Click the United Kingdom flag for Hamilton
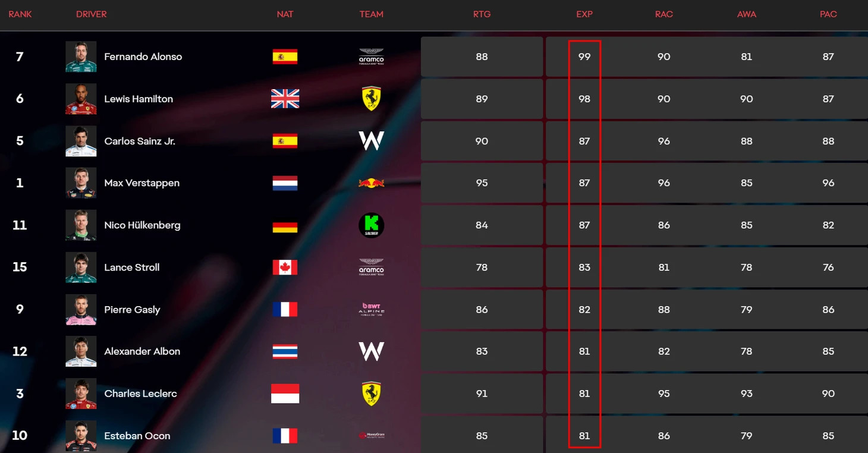 click(285, 99)
